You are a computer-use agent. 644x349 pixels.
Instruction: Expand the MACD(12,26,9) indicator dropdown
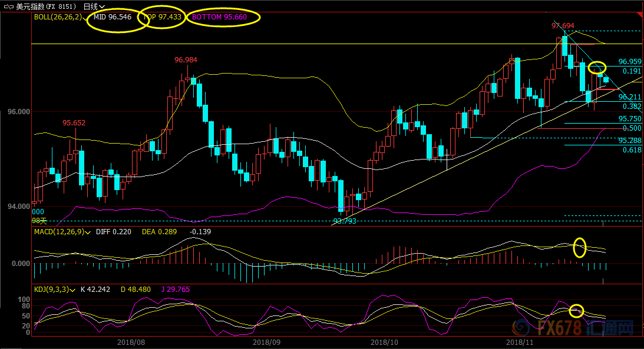click(x=88, y=232)
